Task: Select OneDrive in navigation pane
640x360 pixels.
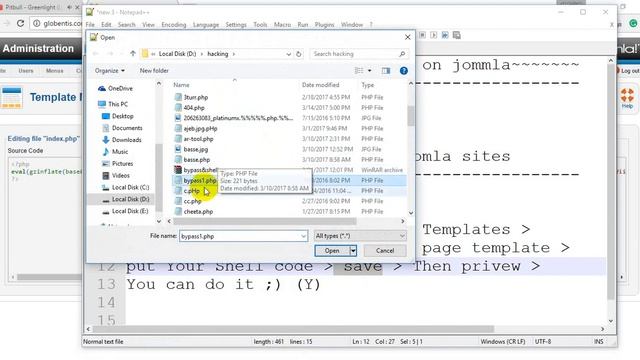Action: (x=116, y=88)
